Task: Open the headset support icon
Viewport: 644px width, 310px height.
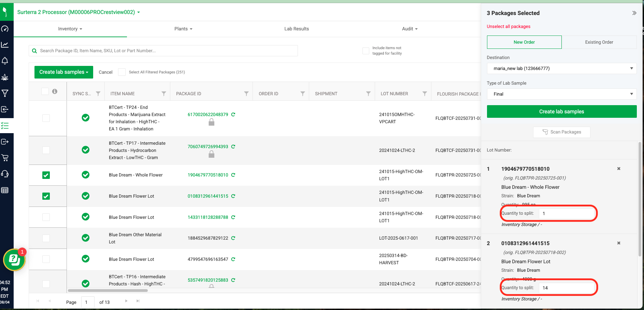Action: (x=5, y=174)
